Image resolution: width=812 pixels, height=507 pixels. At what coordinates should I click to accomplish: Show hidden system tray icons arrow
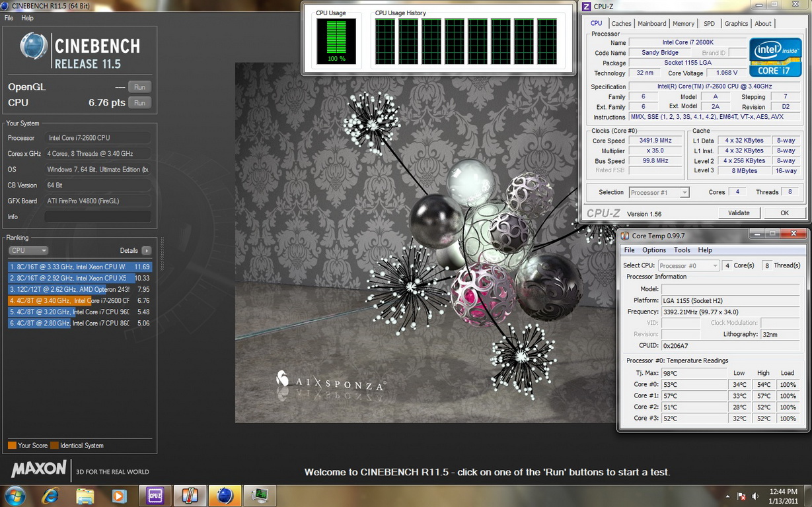tap(727, 496)
